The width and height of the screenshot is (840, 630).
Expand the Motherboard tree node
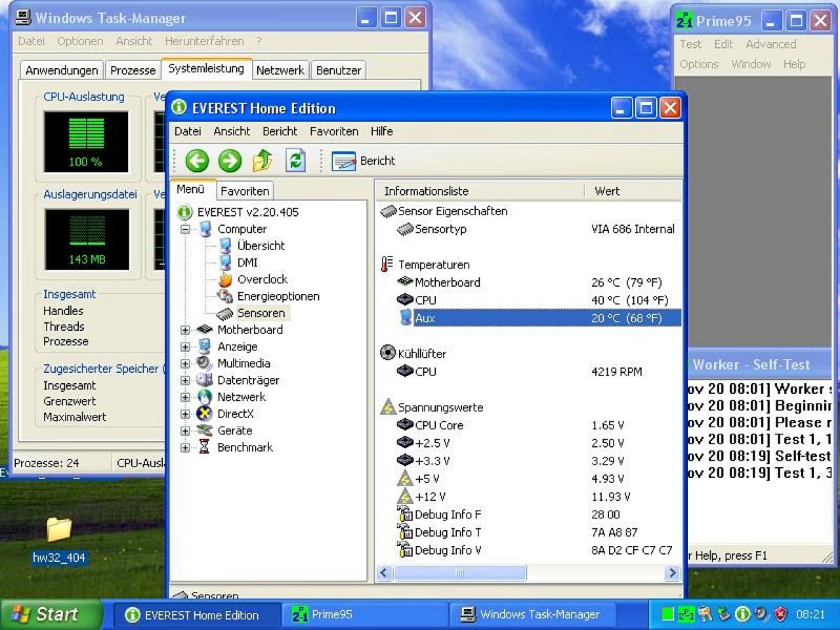click(x=185, y=330)
